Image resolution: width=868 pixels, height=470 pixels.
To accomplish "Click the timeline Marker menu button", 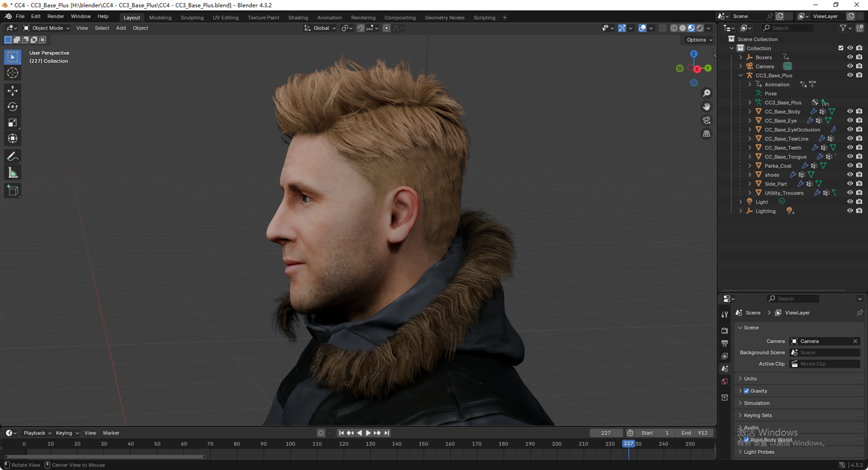I will click(111, 433).
